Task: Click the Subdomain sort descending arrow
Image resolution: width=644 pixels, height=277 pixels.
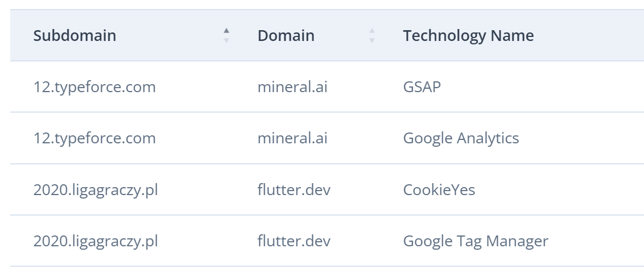Action: tap(226, 40)
